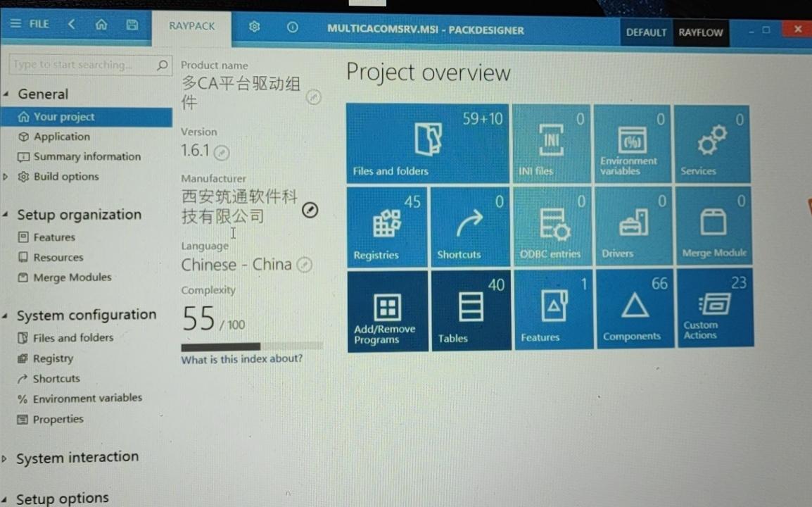Select the RAYPACK tab
812x507 pixels.
(x=191, y=26)
